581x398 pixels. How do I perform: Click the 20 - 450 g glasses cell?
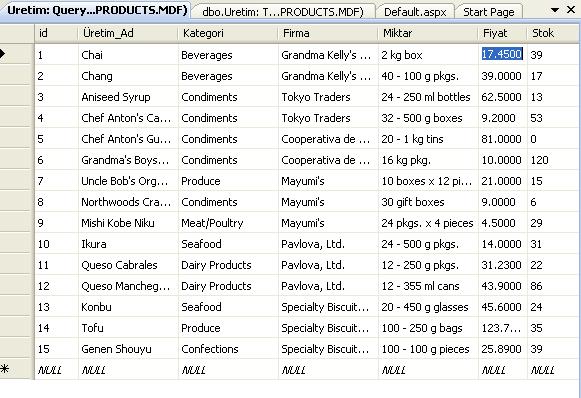point(428,307)
